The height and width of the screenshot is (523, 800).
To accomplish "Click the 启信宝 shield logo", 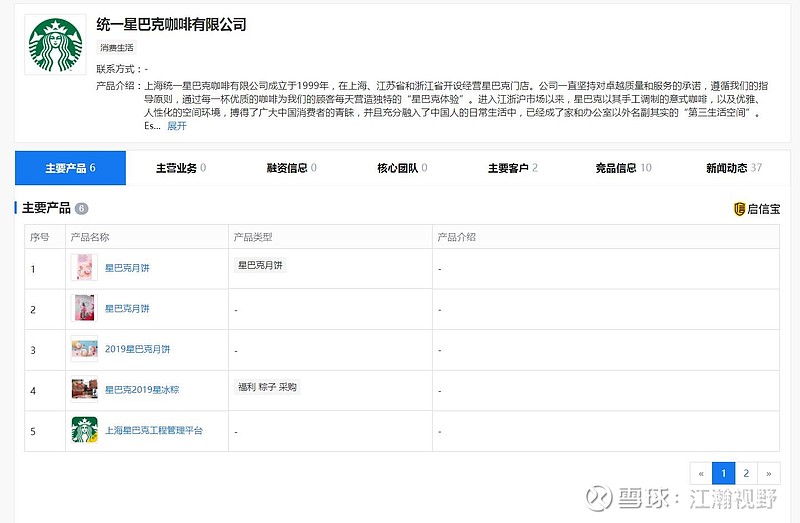I will coord(739,209).
